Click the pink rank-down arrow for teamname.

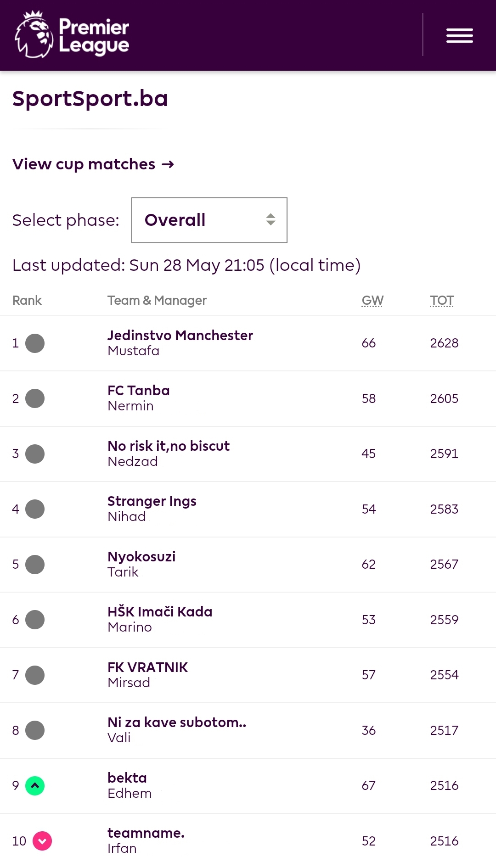(42, 841)
